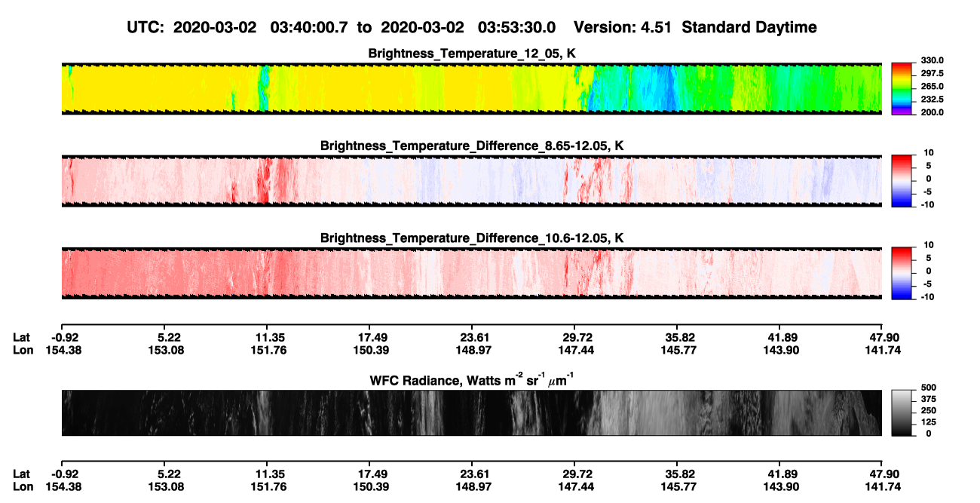Image resolution: width=980 pixels, height=503 pixels.
Task: Click the 10.6-12.05 difference colorbar
Action: click(x=902, y=273)
